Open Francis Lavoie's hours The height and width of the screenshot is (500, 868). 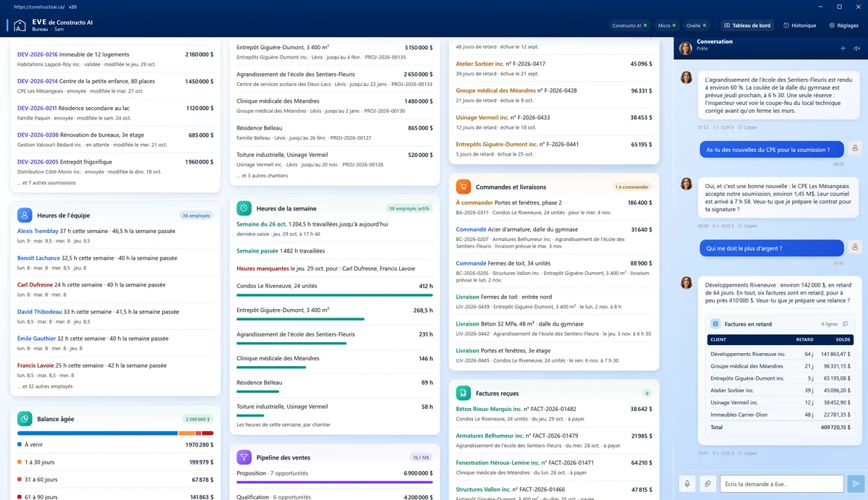click(x=116, y=370)
